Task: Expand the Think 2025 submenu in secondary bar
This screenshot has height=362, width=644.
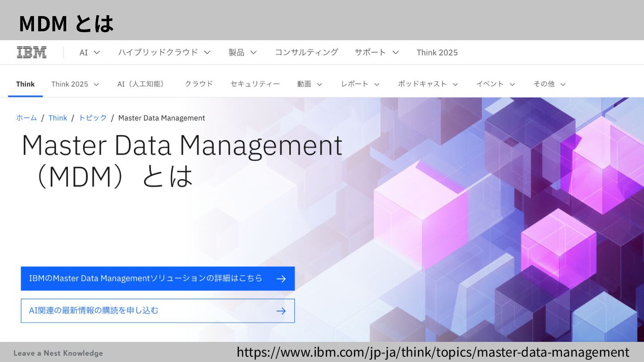Action: coord(75,84)
